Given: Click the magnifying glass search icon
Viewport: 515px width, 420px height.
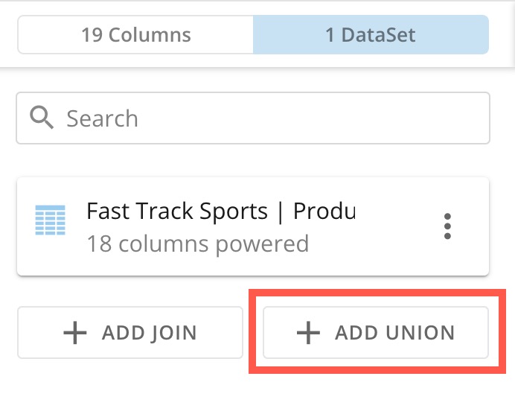Looking at the screenshot, I should pyautogui.click(x=42, y=118).
